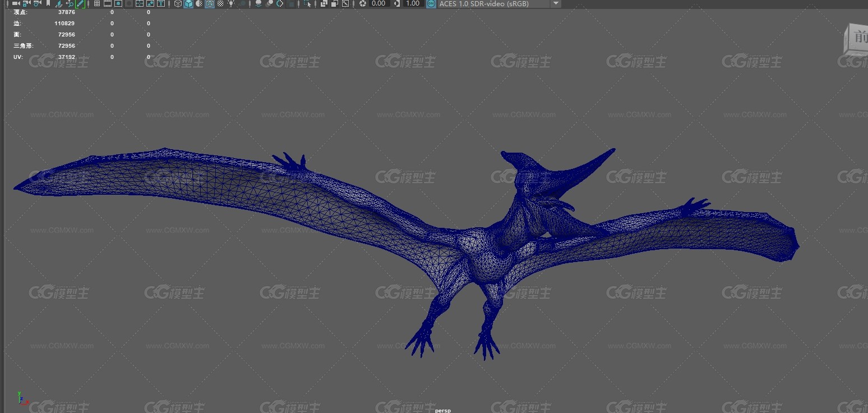Image resolution: width=868 pixels, height=413 pixels.
Task: Toggle the field chart icon
Action: (x=140, y=3)
